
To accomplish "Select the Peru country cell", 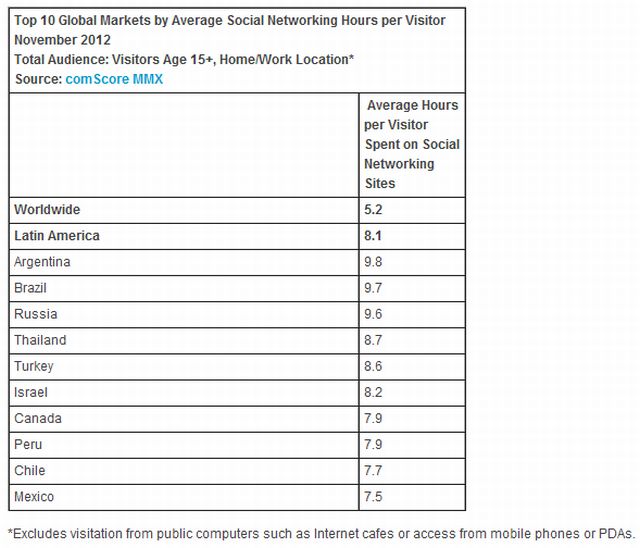I will (29, 444).
